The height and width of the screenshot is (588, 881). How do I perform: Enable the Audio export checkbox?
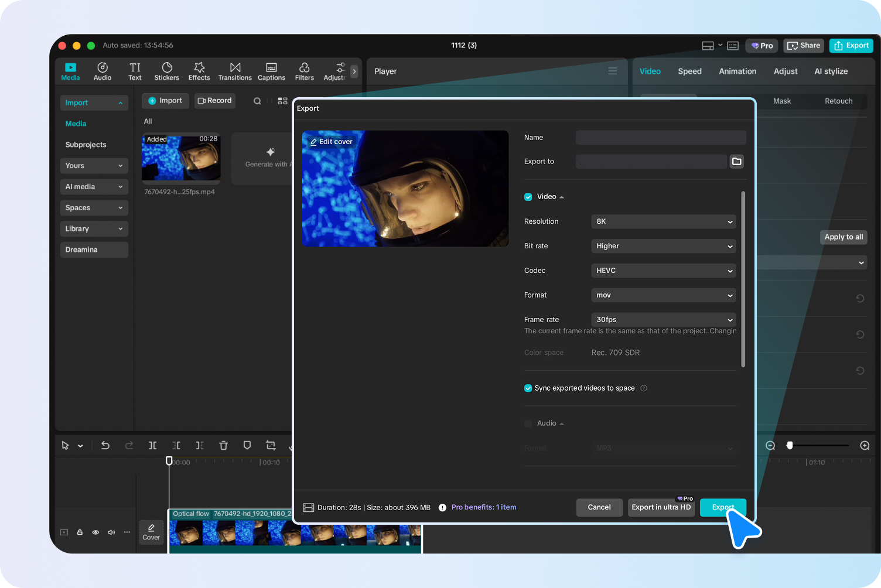(x=528, y=423)
